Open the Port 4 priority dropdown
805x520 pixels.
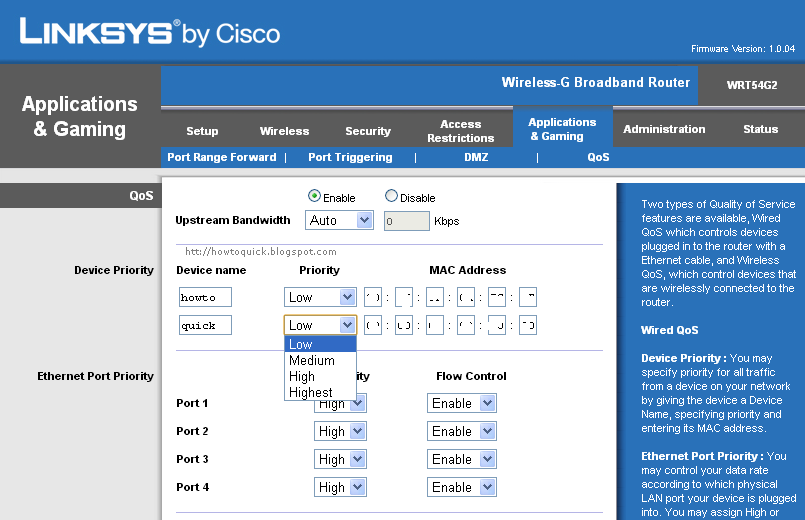(x=340, y=487)
